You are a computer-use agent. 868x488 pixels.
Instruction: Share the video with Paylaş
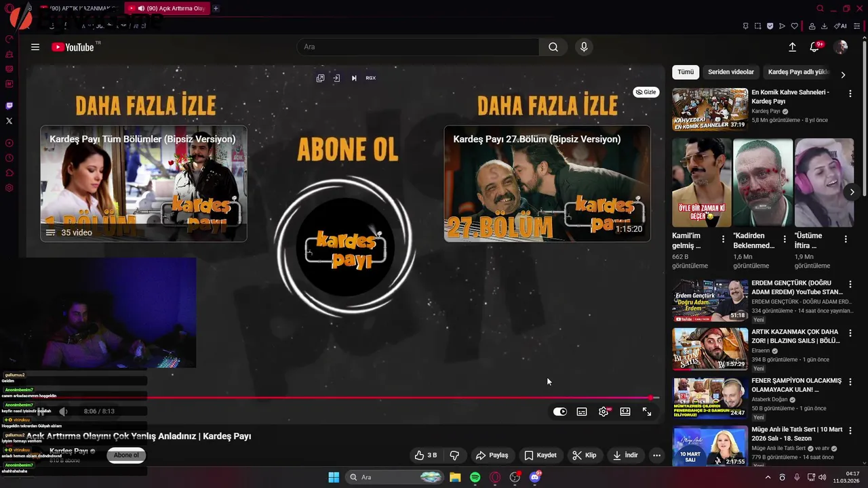tap(492, 455)
